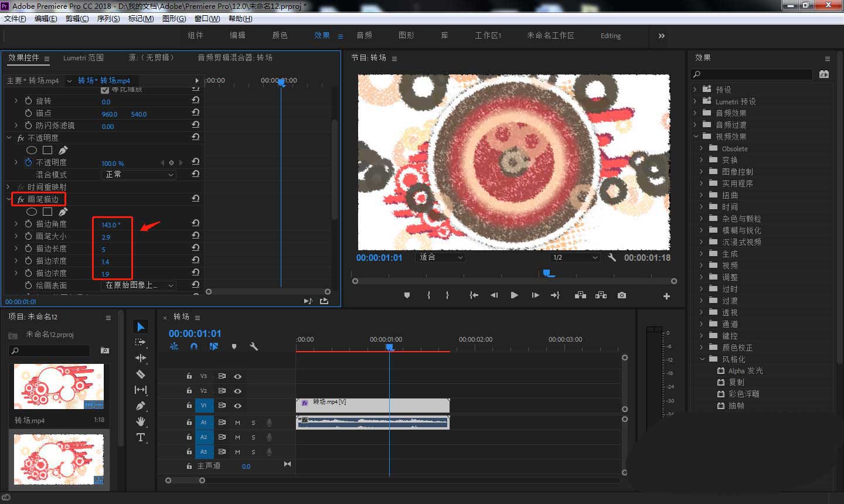844x504 pixels.
Task: Switch to the 颜色 workspace tab
Action: 280,35
